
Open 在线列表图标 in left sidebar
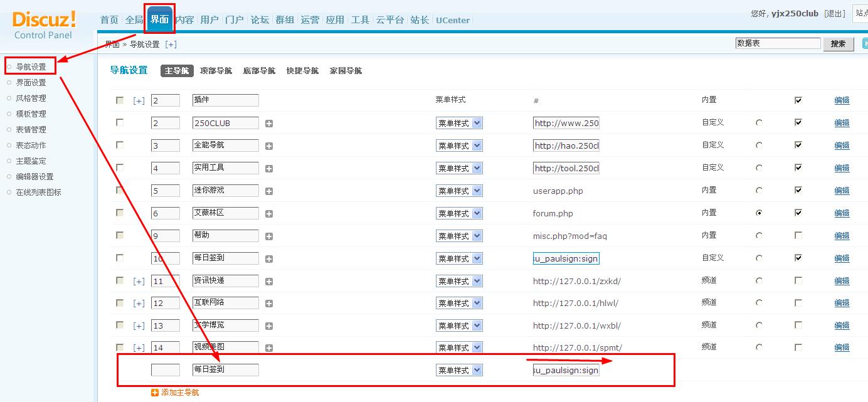pos(38,193)
